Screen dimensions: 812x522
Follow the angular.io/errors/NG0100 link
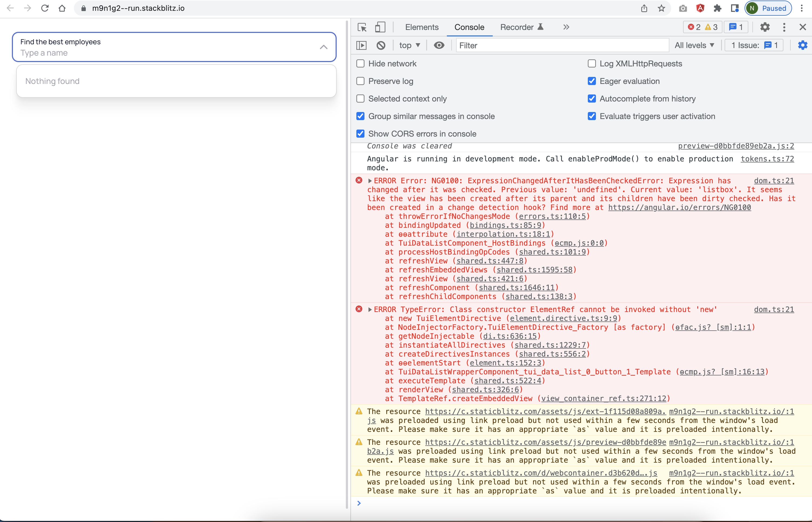pos(679,208)
